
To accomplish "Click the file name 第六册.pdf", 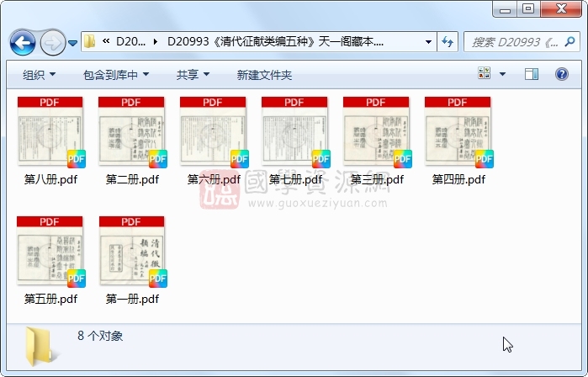I will click(214, 179).
